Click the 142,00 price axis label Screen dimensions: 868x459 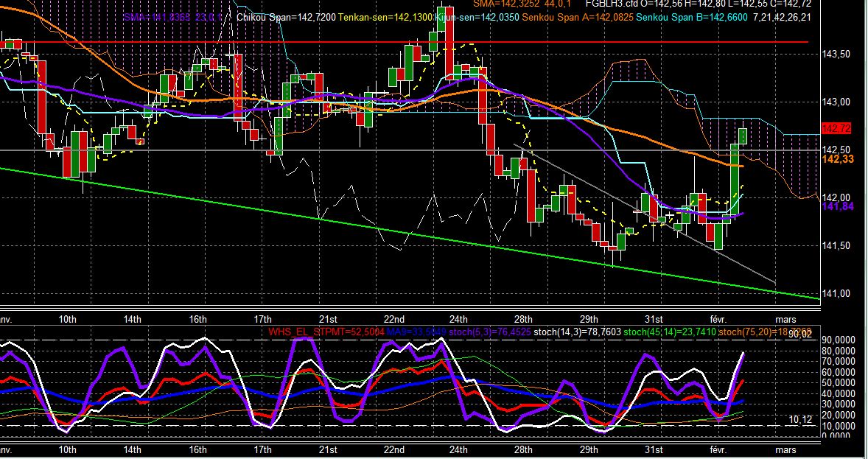[836, 197]
